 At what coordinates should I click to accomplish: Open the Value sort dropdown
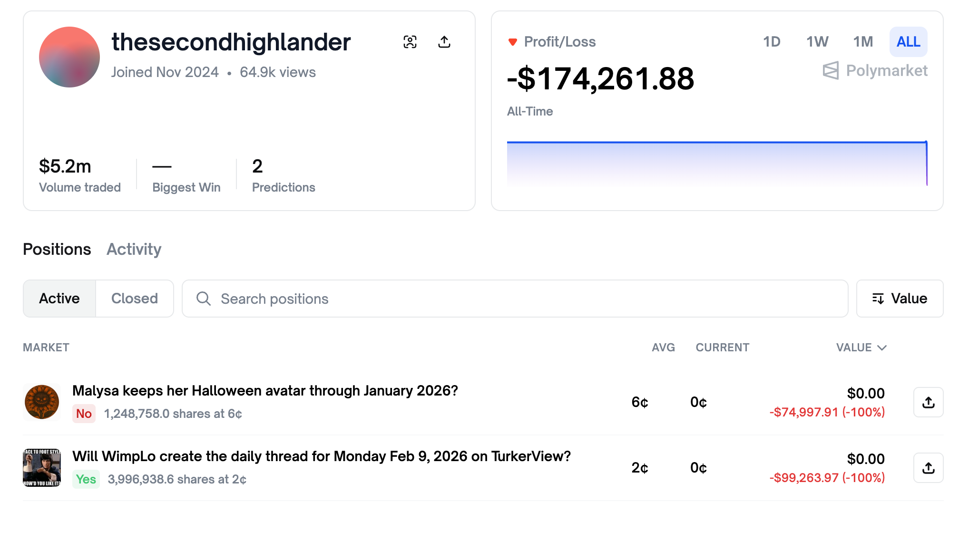click(900, 299)
